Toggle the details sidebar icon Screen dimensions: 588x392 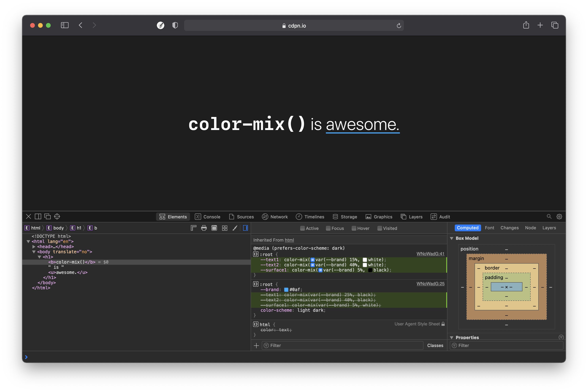tap(245, 228)
